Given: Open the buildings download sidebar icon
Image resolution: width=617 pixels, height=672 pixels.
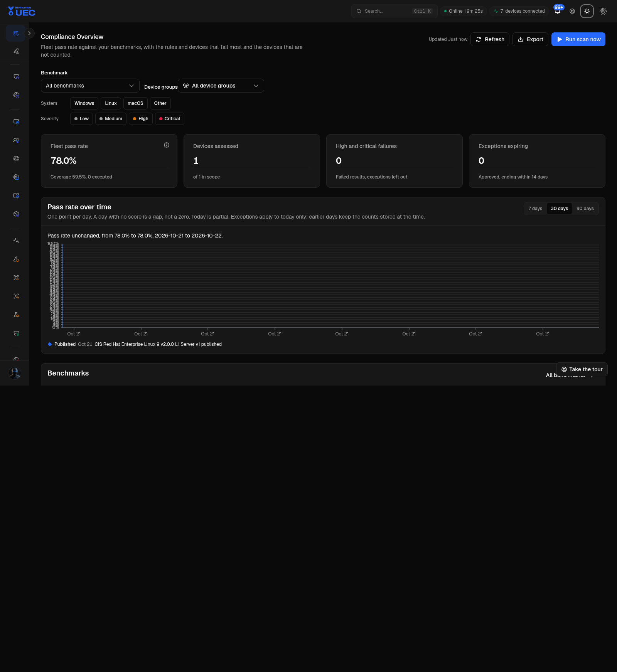Looking at the screenshot, I should coord(16,51).
